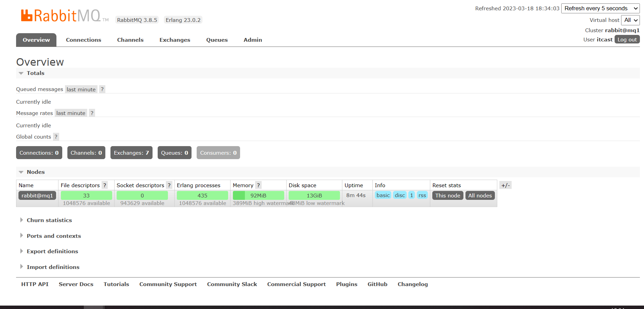Click the basic info tag
Image resolution: width=644 pixels, height=309 pixels.
tap(383, 195)
